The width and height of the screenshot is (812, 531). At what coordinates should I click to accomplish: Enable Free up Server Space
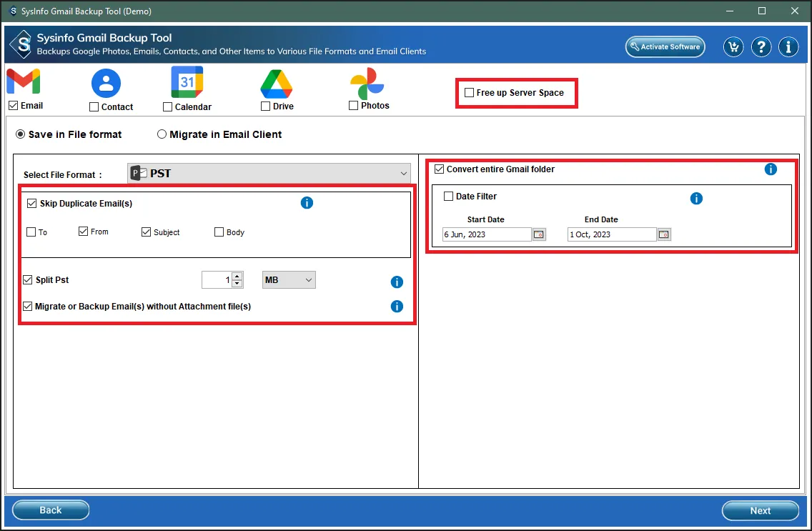[469, 93]
